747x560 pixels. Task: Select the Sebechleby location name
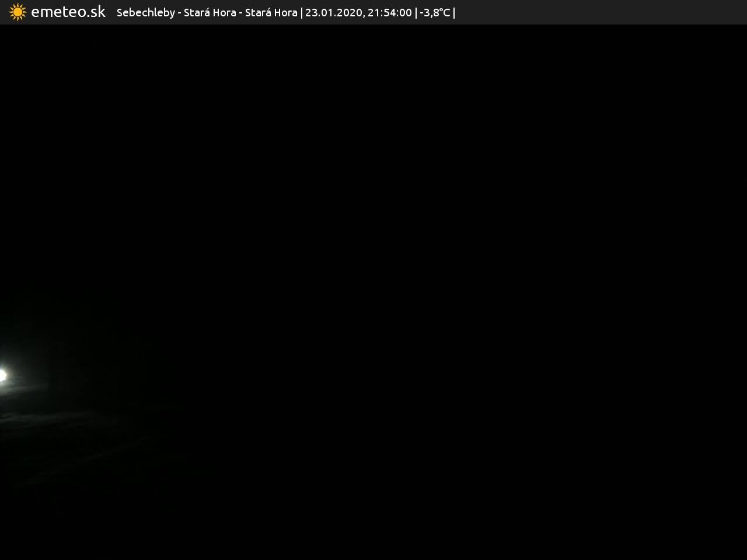point(145,13)
